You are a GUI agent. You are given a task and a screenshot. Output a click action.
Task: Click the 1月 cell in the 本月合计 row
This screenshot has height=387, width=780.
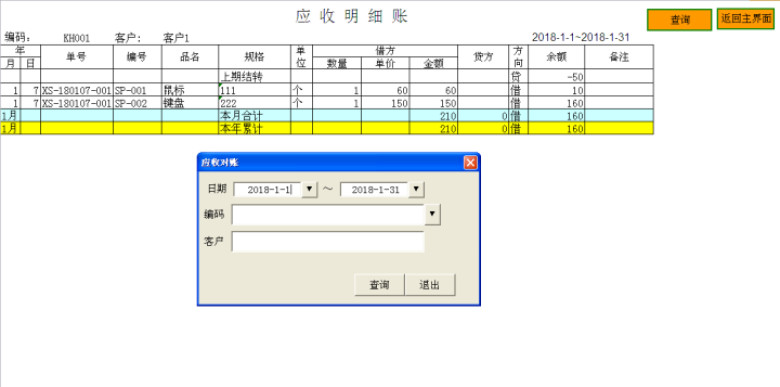pyautogui.click(x=10, y=116)
